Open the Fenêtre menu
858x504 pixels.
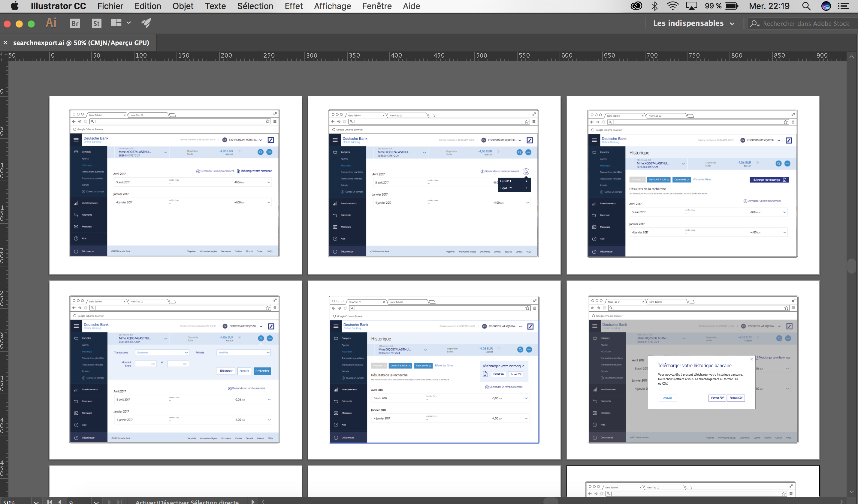click(x=376, y=6)
